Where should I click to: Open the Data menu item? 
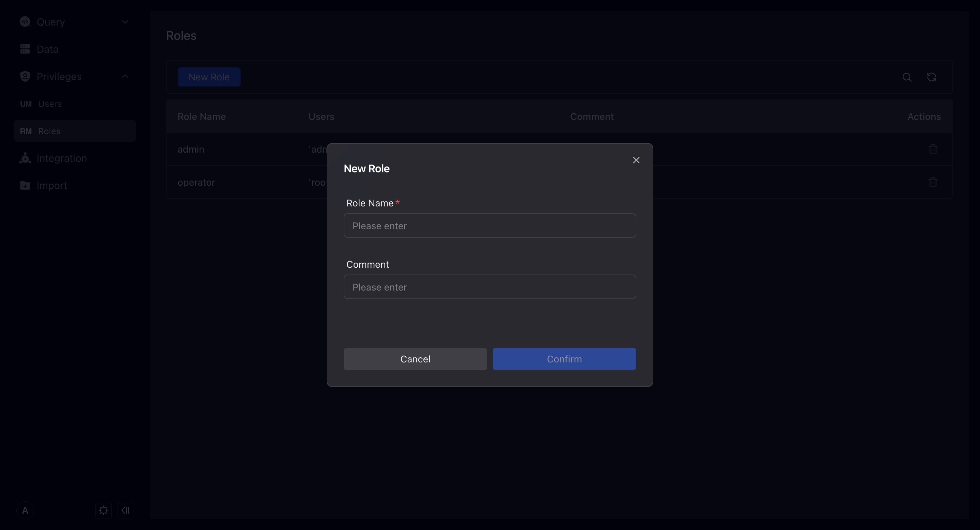pos(48,49)
